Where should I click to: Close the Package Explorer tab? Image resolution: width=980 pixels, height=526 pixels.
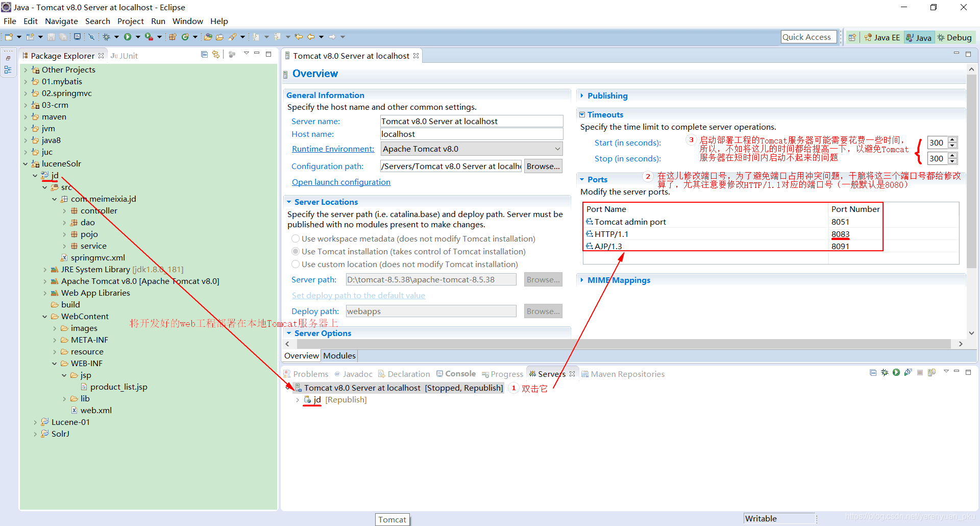[x=101, y=56]
